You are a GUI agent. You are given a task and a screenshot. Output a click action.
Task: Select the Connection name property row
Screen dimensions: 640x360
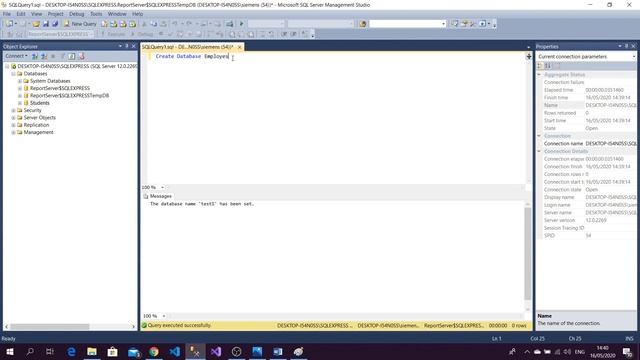[587, 144]
